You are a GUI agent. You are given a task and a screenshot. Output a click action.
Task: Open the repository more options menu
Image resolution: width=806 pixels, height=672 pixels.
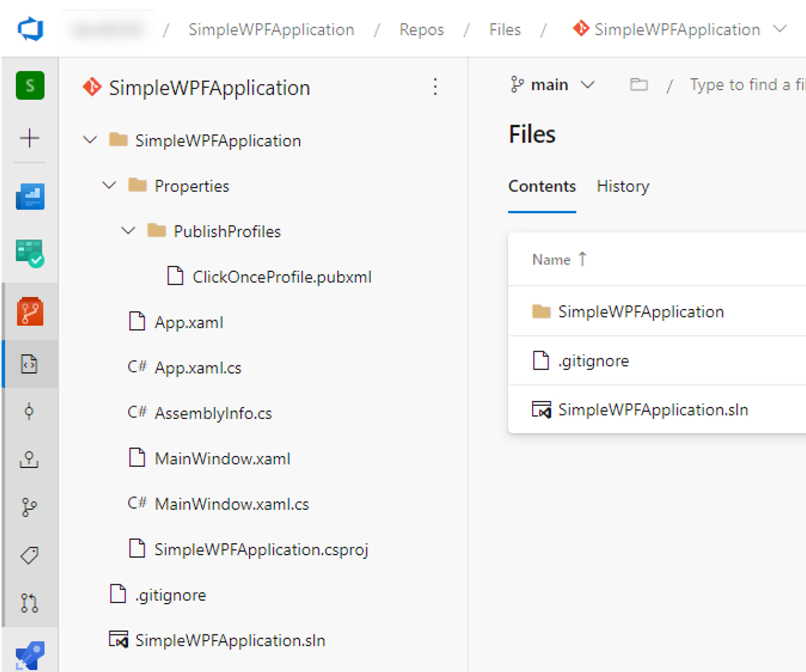435,87
